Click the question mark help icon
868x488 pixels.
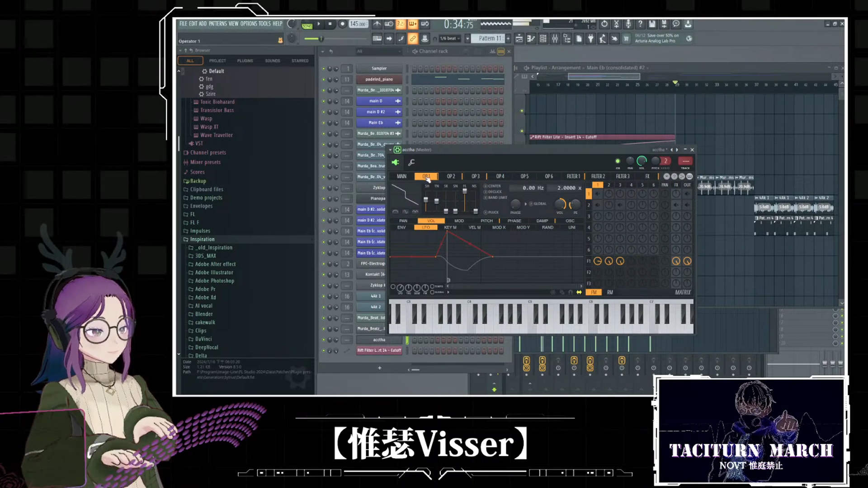pos(640,24)
